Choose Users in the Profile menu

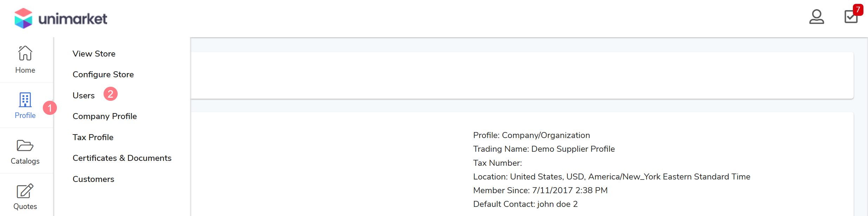pyautogui.click(x=84, y=96)
